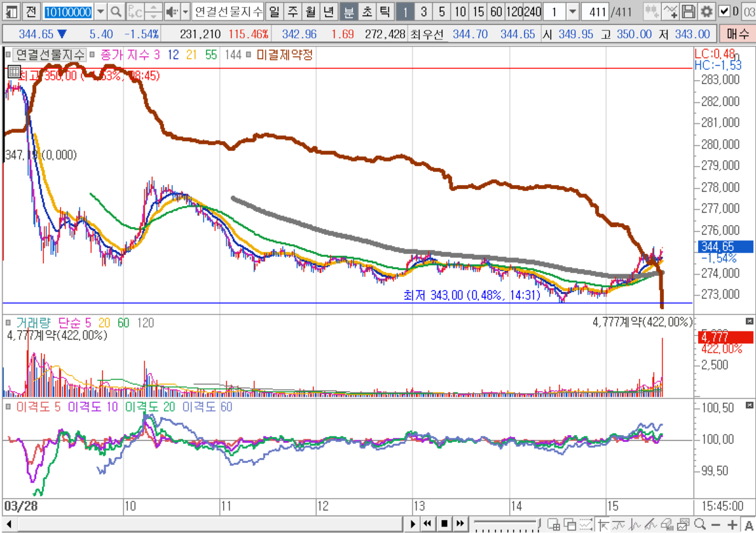Save chart with the floppy disk icon
756x533 pixels.
point(689,11)
